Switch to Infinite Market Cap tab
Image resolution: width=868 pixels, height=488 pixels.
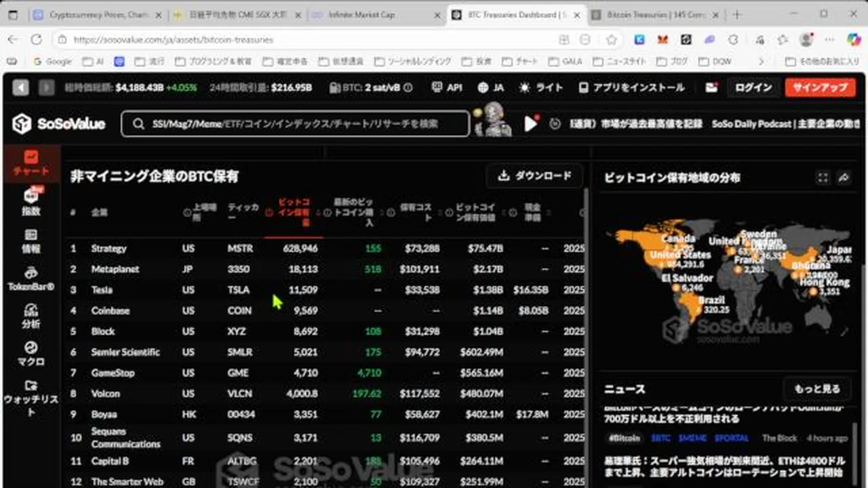tap(375, 14)
